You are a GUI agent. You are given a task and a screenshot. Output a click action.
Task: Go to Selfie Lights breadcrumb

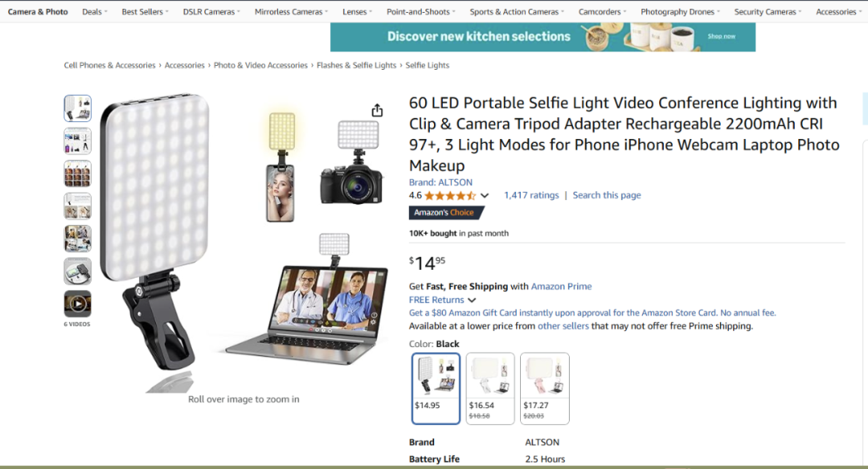428,65
